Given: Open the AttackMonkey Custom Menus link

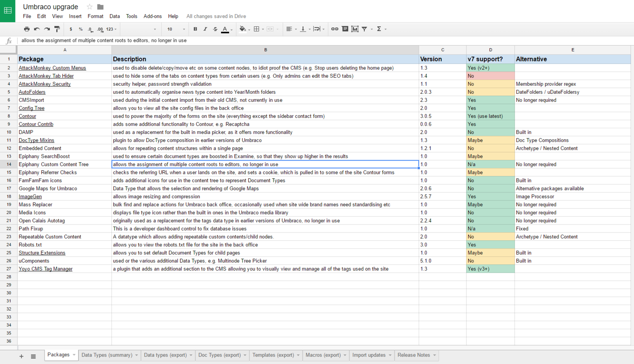Looking at the screenshot, I should coord(52,68).
